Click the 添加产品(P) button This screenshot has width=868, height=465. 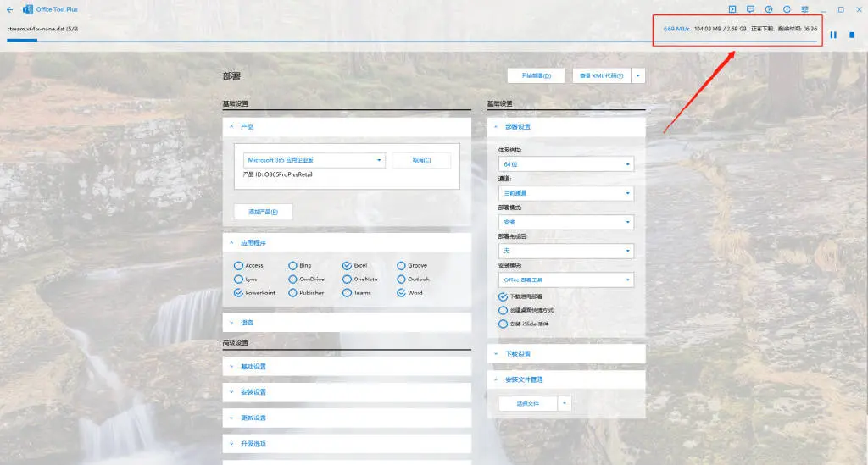coord(263,212)
